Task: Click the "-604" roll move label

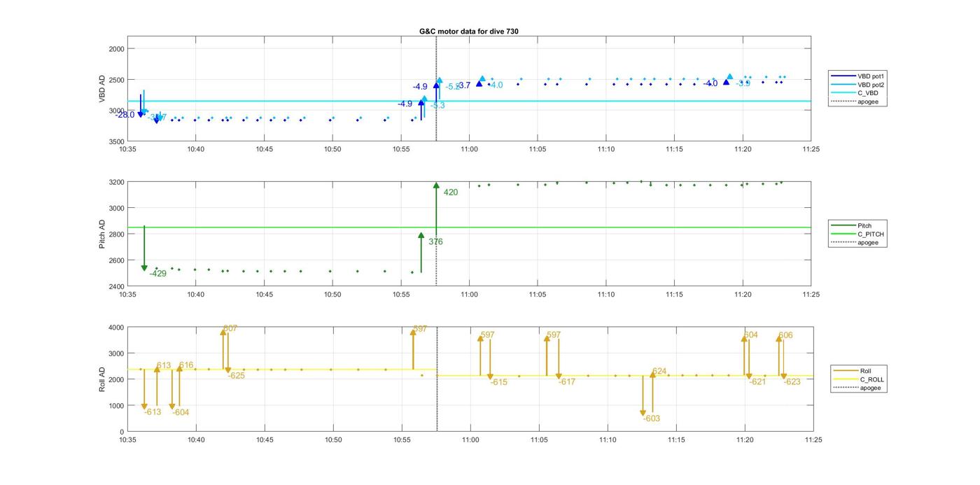Action: point(181,412)
